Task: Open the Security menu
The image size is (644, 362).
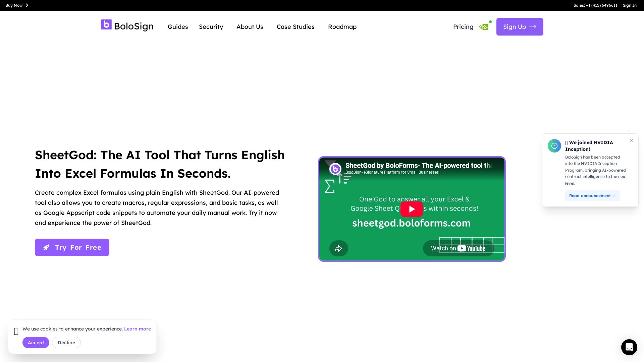Action: click(x=211, y=27)
